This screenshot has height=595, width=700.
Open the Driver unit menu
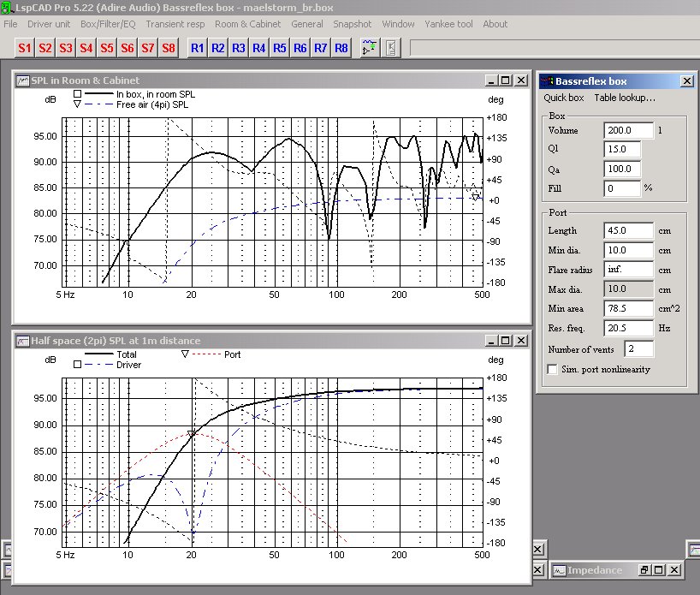(x=49, y=24)
